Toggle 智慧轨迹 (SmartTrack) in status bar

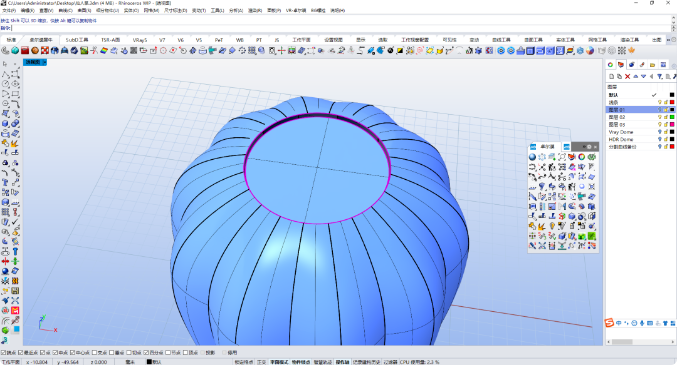pos(323,362)
